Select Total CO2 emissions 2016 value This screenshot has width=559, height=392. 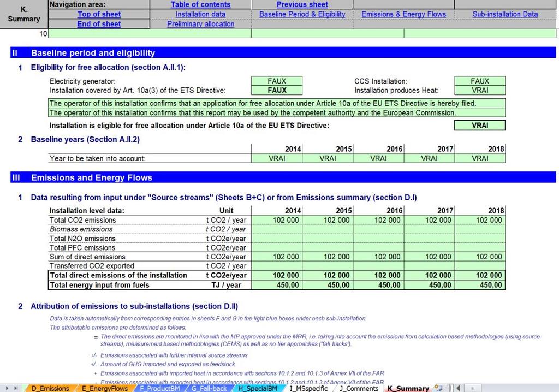pyautogui.click(x=378, y=220)
